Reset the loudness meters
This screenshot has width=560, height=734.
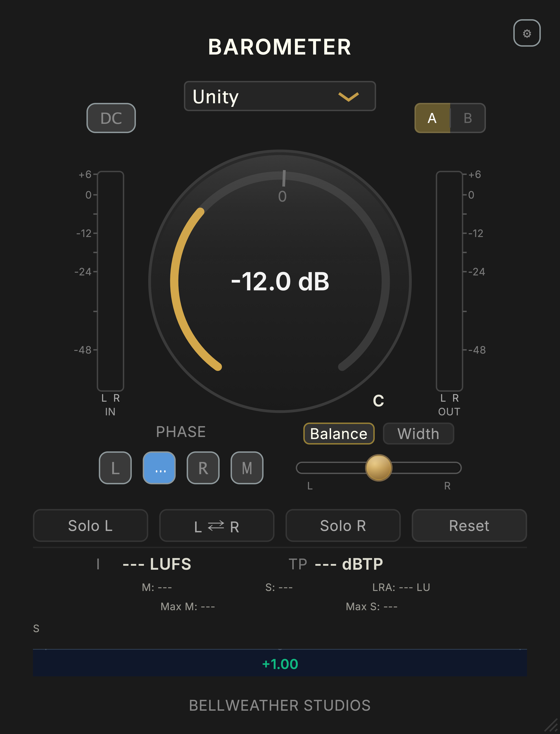[x=469, y=525]
